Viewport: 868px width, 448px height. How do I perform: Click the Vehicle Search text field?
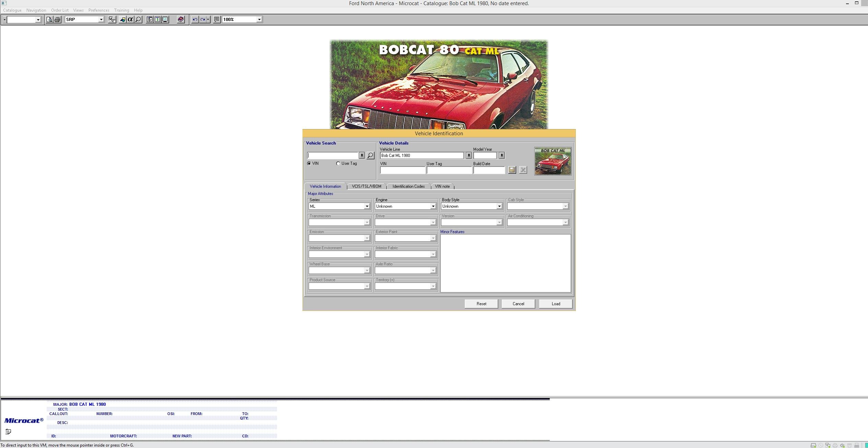pyautogui.click(x=333, y=156)
